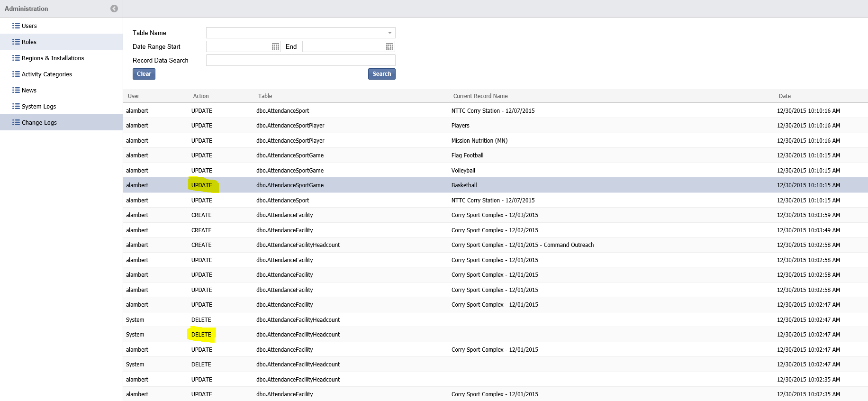
Task: Click the list icon beside Roles
Action: [16, 42]
